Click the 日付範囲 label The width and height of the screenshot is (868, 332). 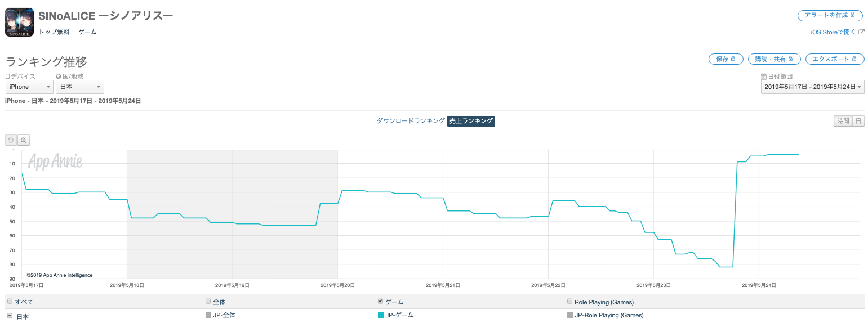tap(780, 77)
